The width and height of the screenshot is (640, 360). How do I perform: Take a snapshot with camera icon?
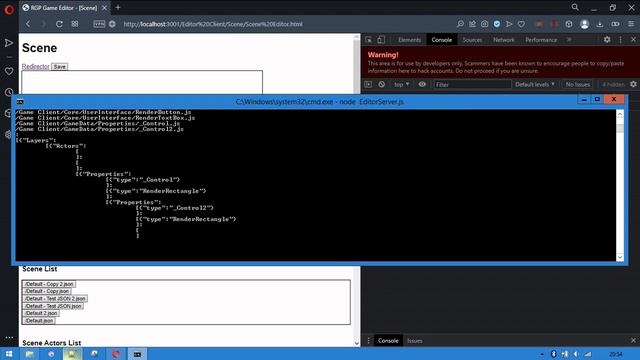coord(484,24)
